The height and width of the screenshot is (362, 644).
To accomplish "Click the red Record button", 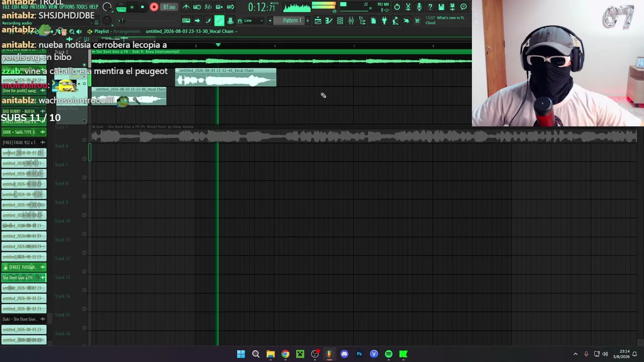I will tap(154, 7).
